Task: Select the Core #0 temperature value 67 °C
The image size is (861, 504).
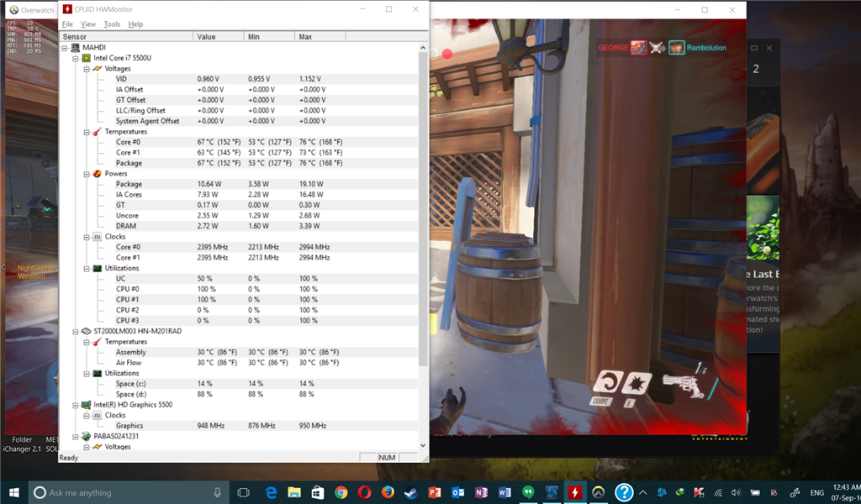Action: tap(219, 142)
